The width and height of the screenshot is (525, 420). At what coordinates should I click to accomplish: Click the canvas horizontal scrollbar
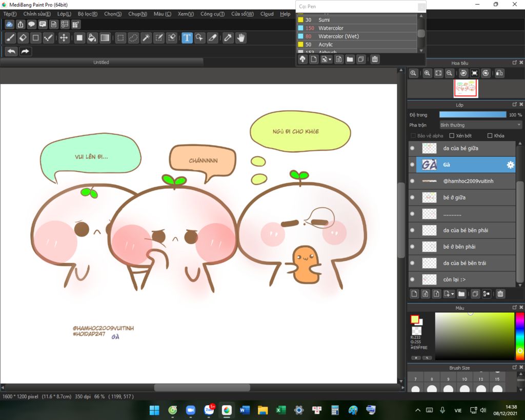(x=202, y=388)
